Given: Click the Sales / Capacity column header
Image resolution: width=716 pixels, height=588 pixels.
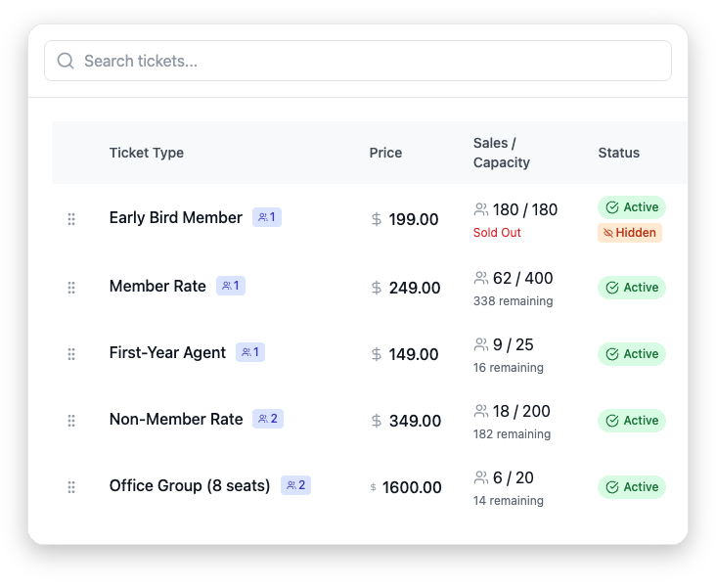Looking at the screenshot, I should [x=502, y=153].
